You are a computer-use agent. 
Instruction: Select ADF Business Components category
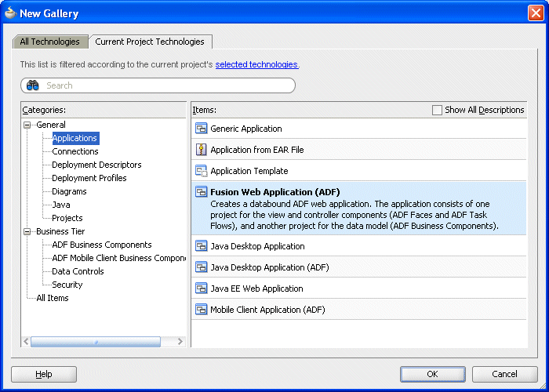click(x=102, y=245)
